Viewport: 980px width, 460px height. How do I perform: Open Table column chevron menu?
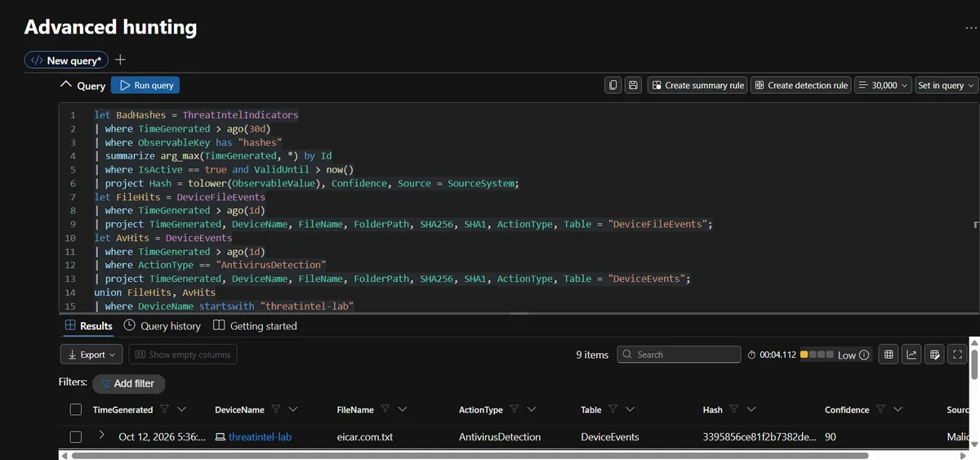(x=630, y=409)
